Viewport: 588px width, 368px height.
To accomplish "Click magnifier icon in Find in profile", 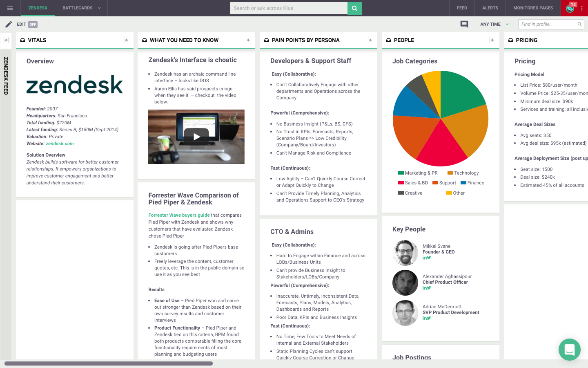I will tap(579, 24).
